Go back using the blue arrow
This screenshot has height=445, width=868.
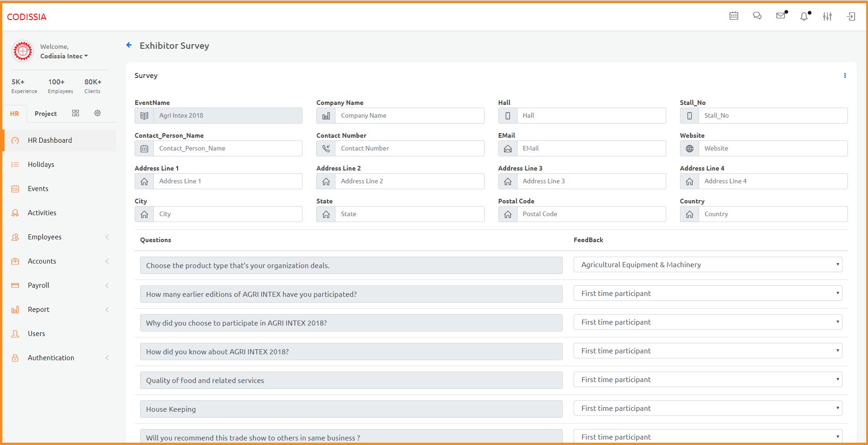coord(129,45)
